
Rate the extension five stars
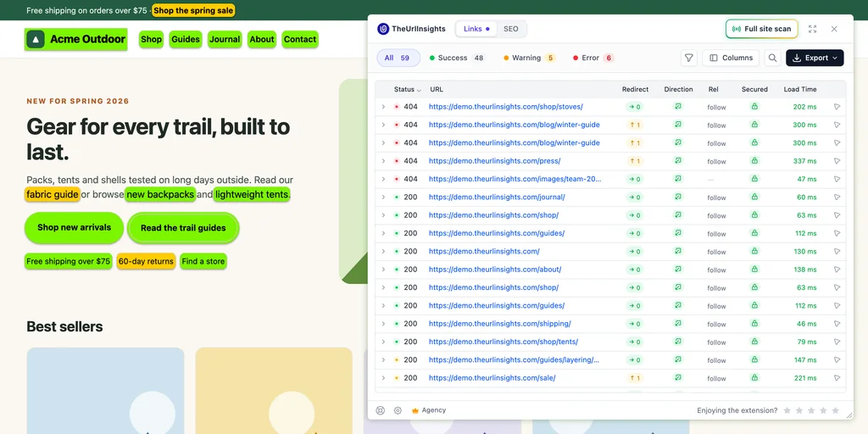tap(835, 410)
